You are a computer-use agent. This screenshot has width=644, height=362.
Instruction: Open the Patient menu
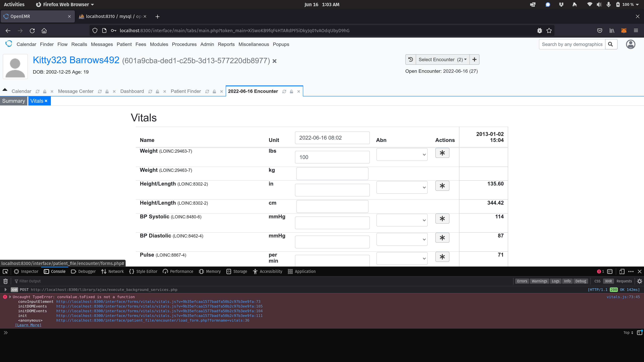[124, 44]
